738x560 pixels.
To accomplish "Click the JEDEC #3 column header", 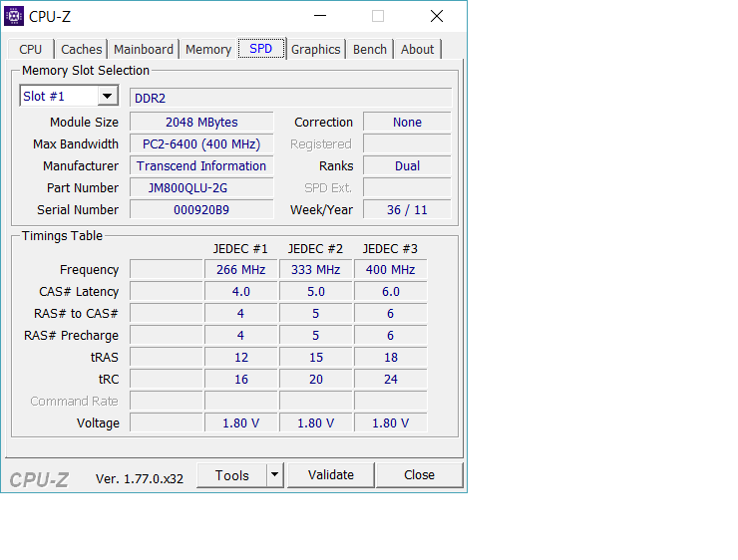I will pos(390,249).
